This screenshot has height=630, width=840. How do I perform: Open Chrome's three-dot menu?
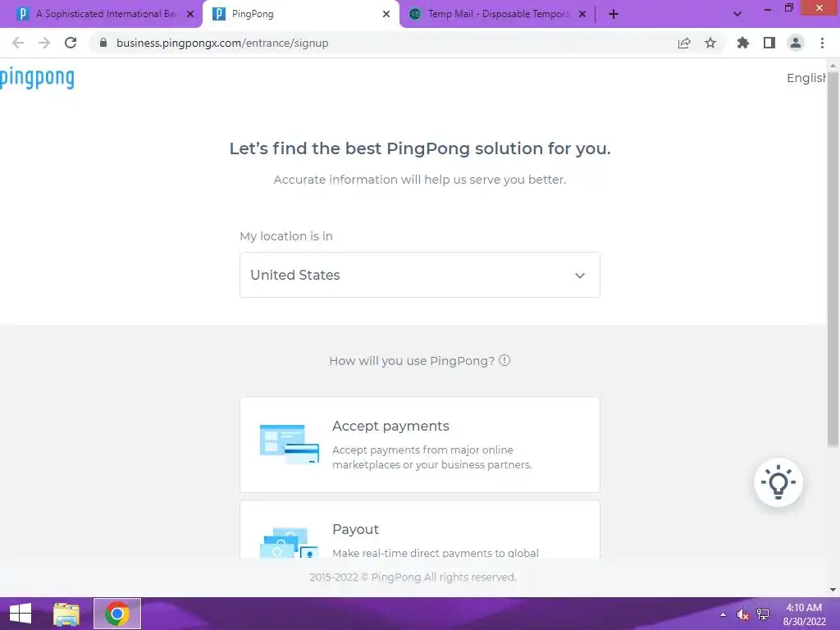(822, 43)
